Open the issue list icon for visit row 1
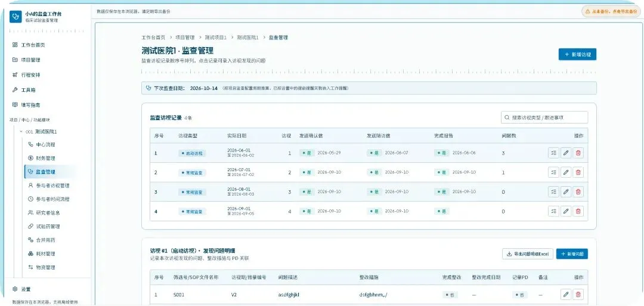Image resolution: width=644 pixels, height=306 pixels. pos(553,153)
